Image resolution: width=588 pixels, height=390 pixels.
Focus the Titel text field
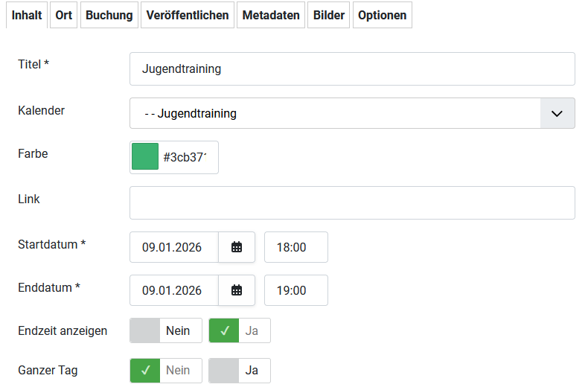pyautogui.click(x=352, y=69)
